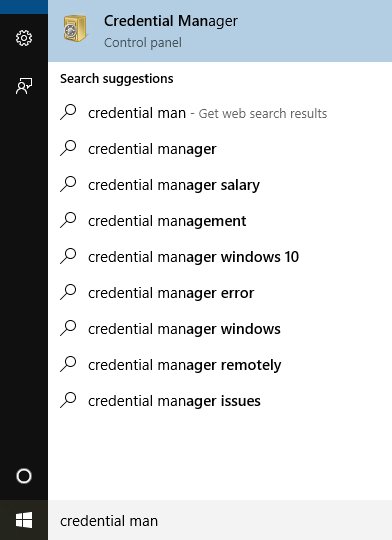392x540 pixels.
Task: Click the Windows Start logo button
Action: (24, 520)
